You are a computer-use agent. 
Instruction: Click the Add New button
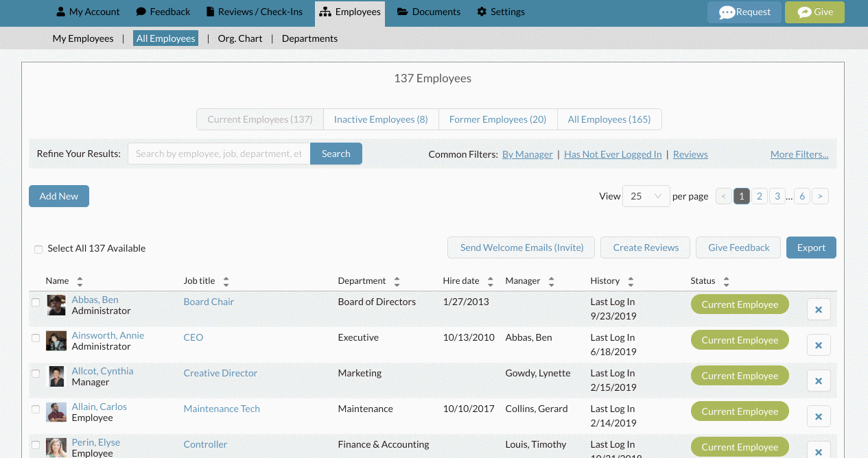59,196
